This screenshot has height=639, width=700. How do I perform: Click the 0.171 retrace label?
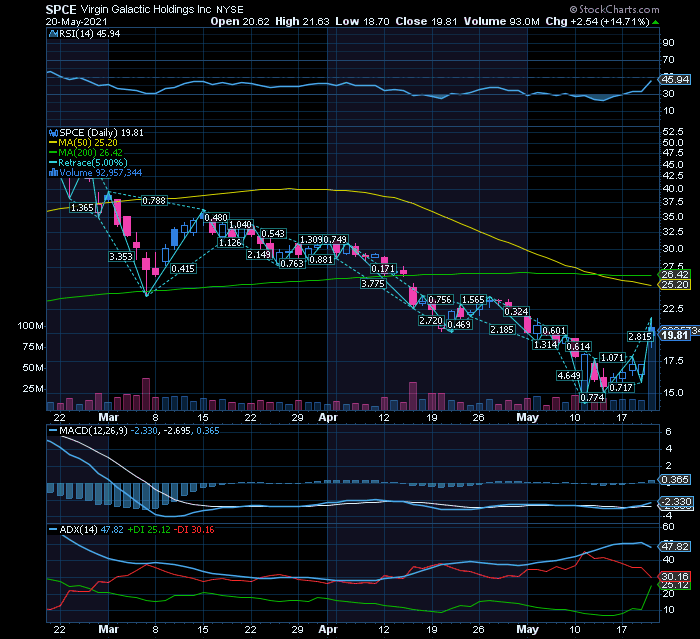pos(383,269)
